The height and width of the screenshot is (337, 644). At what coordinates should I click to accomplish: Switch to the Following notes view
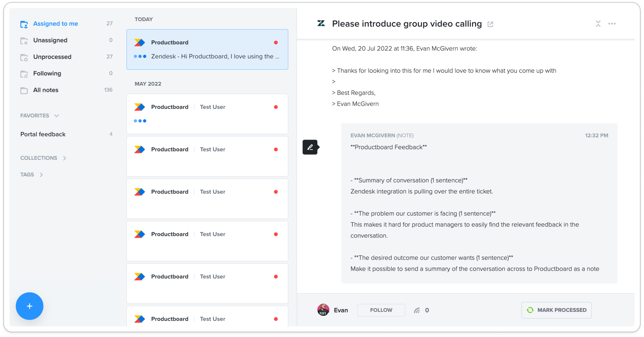click(47, 73)
